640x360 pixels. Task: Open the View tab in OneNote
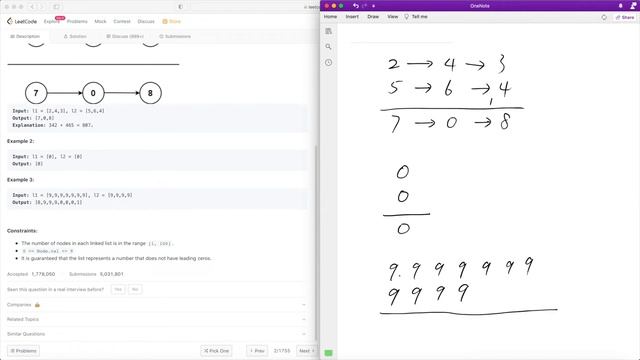(x=393, y=17)
